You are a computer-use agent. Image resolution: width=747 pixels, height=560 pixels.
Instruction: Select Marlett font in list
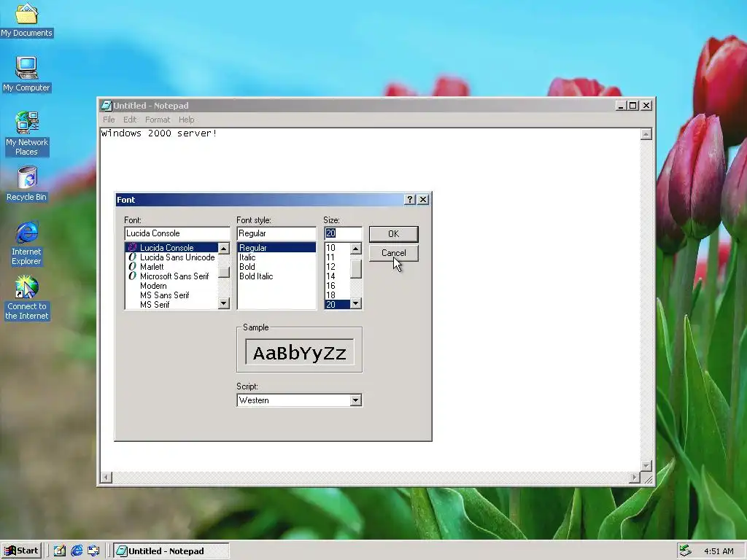pyautogui.click(x=171, y=267)
